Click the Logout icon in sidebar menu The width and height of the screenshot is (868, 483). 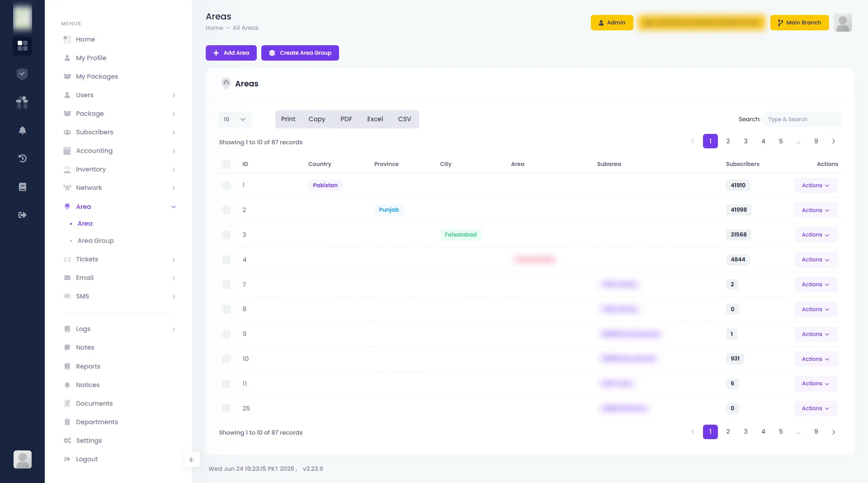pyautogui.click(x=67, y=459)
